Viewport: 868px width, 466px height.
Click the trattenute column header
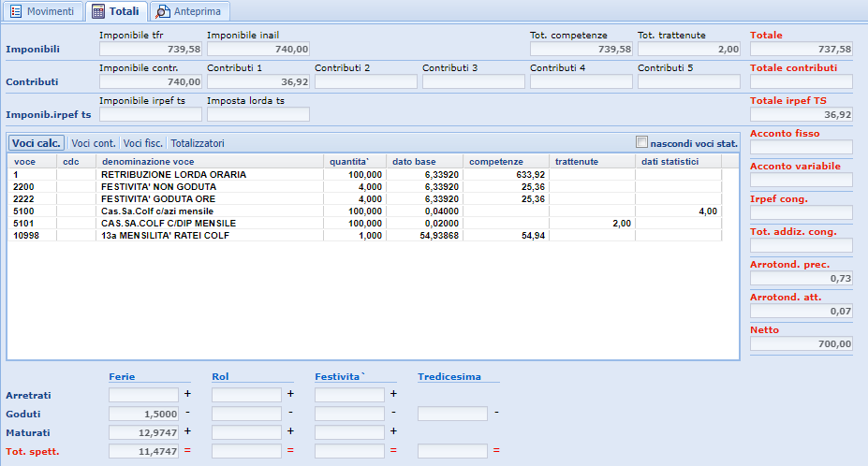[593, 162]
